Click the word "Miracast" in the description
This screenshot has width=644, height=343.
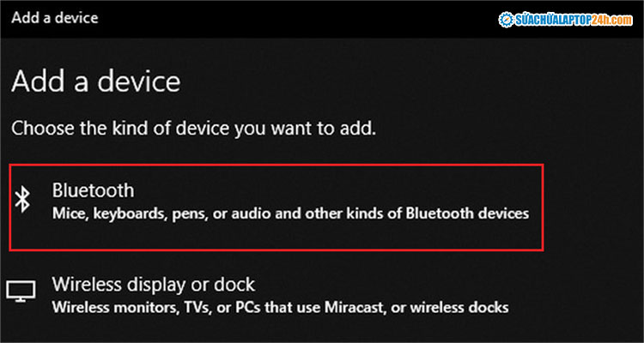[x=349, y=306]
